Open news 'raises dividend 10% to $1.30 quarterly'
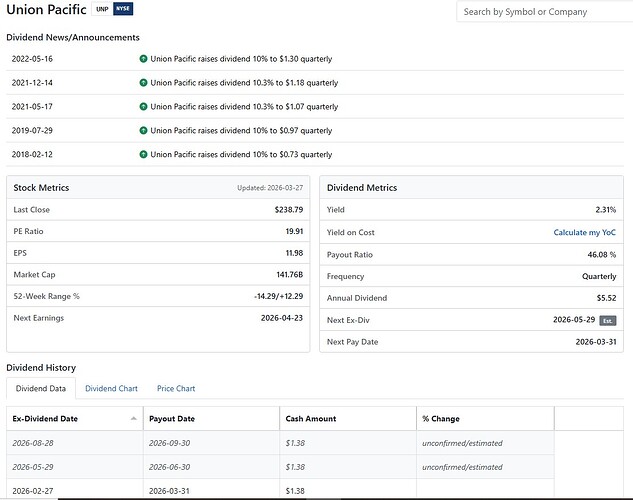The width and height of the screenshot is (633, 500). coord(241,59)
